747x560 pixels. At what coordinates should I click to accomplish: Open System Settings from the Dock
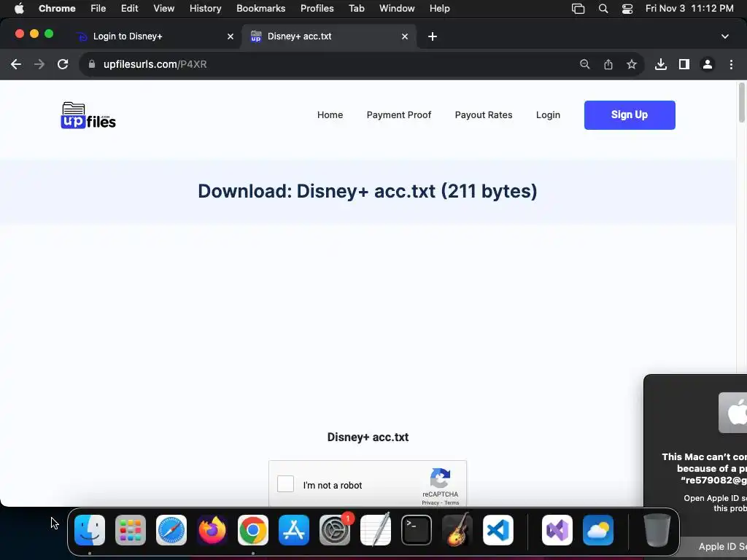tap(335, 530)
